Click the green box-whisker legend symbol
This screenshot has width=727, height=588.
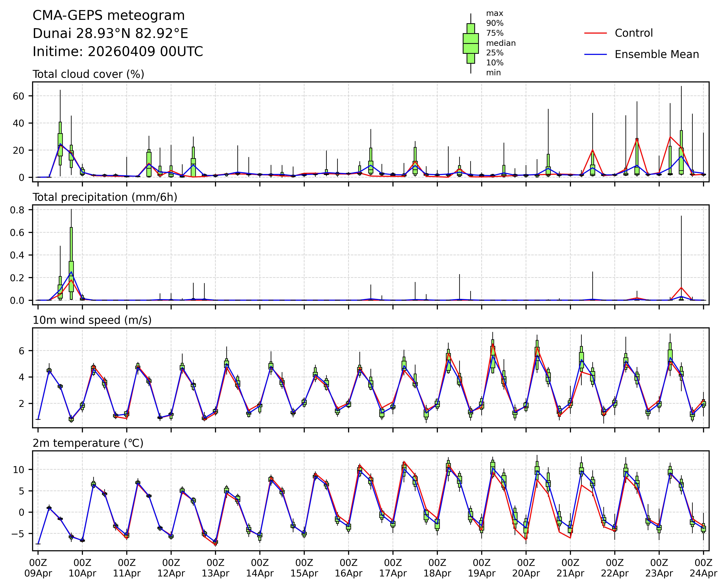pyautogui.click(x=471, y=43)
